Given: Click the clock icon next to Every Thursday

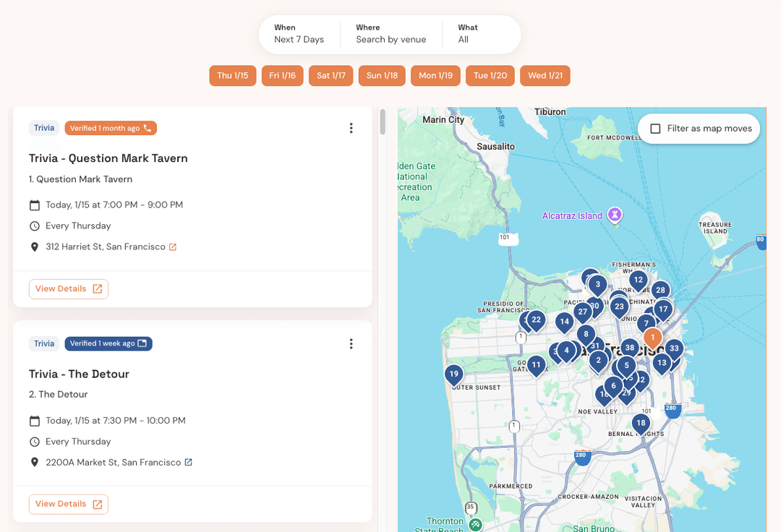Looking at the screenshot, I should coord(34,226).
